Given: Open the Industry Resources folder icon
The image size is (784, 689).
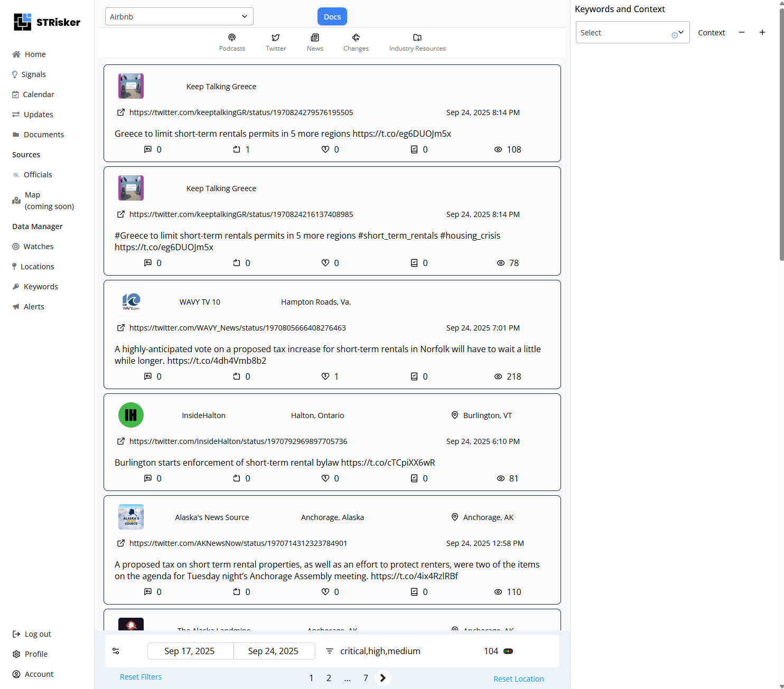Looking at the screenshot, I should [417, 38].
